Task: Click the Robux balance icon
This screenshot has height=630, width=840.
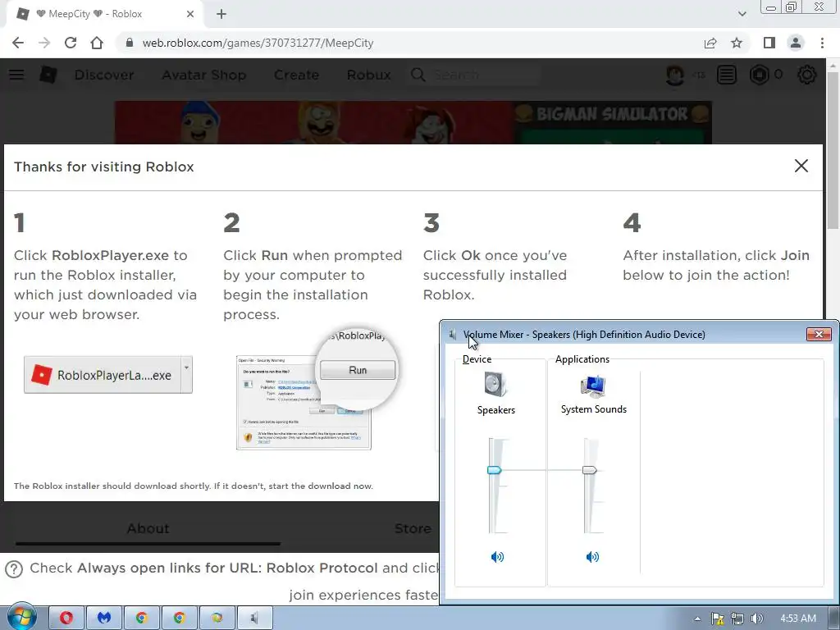Action: [759, 75]
